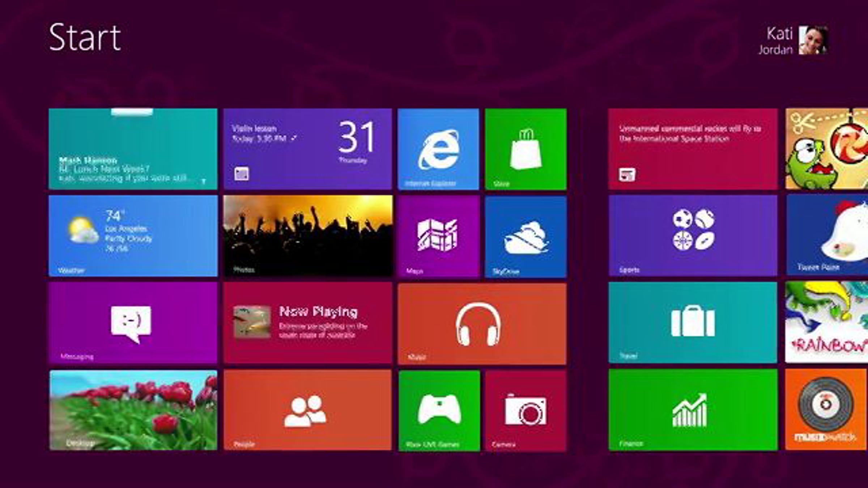
Task: Open the Weather tile showing Los Angeles
Action: (133, 236)
